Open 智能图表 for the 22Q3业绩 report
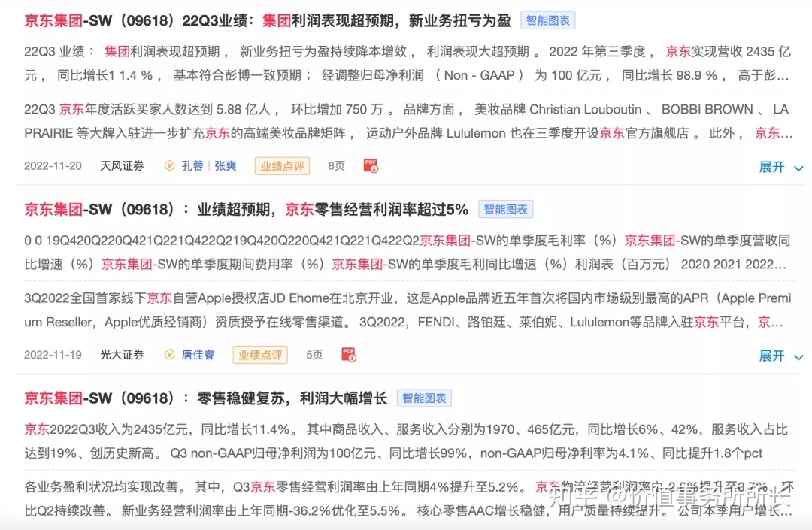812x530 pixels. [548, 20]
